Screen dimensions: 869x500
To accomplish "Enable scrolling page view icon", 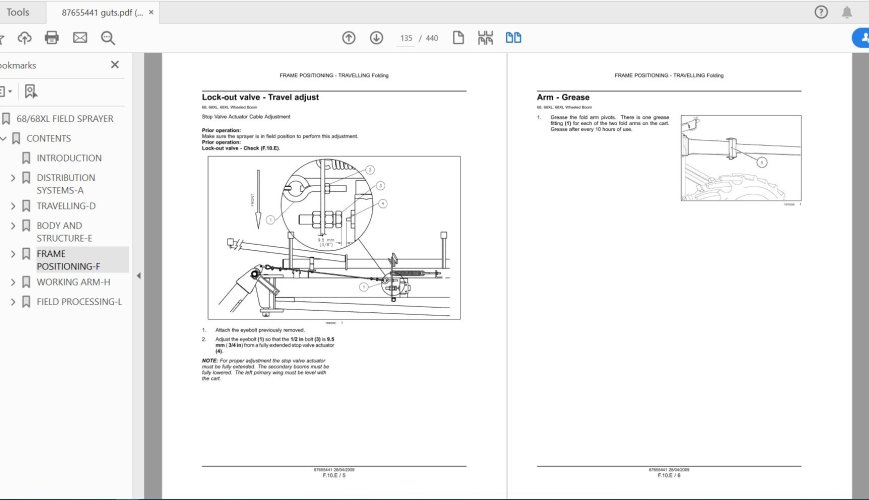I will (x=485, y=38).
